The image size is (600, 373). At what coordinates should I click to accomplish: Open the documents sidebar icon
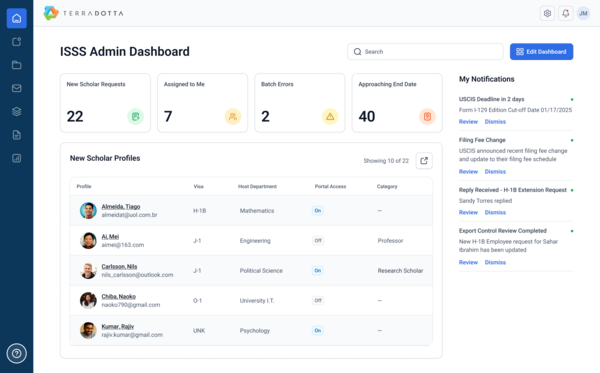(x=16, y=135)
